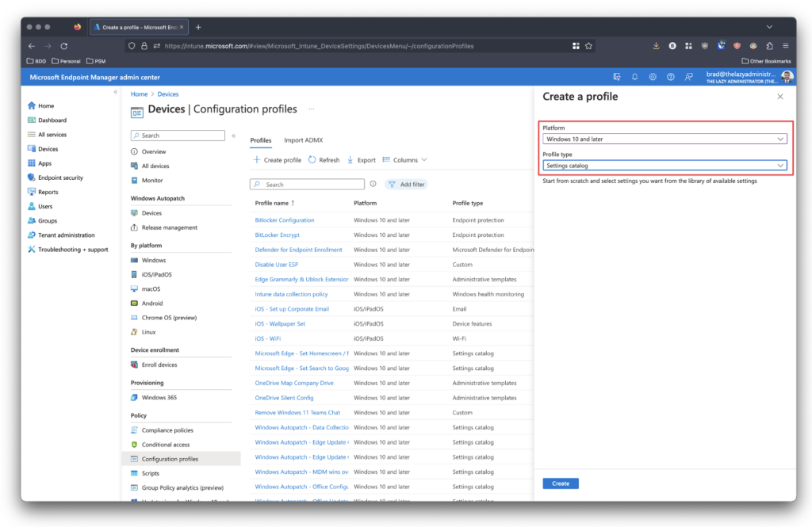This screenshot has height=527, width=812.
Task: Open the Home icon in left navigation
Action: click(32, 105)
